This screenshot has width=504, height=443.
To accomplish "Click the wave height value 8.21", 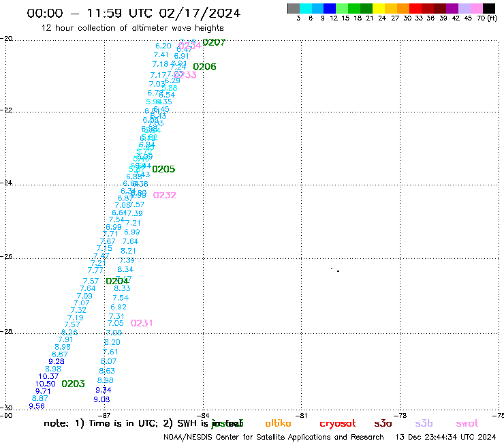I will point(128,251).
